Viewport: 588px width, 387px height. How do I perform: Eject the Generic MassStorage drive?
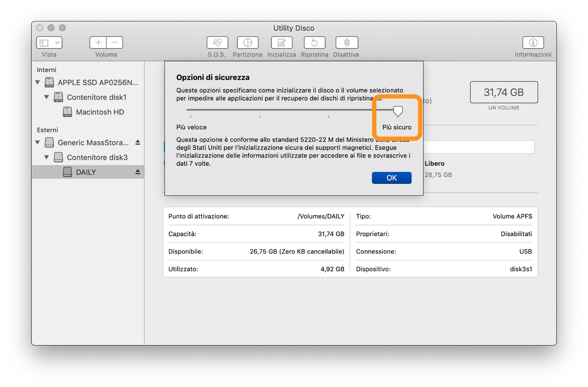[138, 142]
